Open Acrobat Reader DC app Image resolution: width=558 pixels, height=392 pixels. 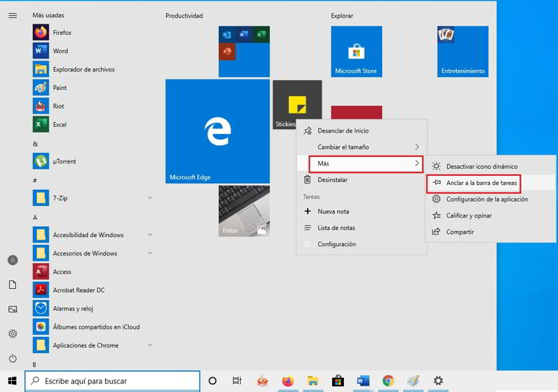pyautogui.click(x=78, y=290)
